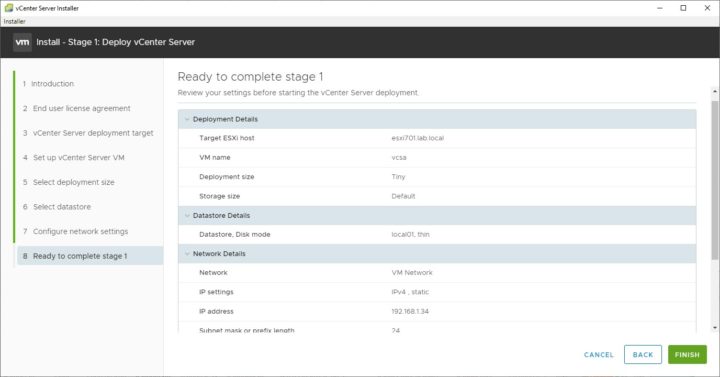Image resolution: width=720 pixels, height=377 pixels.
Task: Select Ready to complete stage 1 step
Action: tap(90, 256)
